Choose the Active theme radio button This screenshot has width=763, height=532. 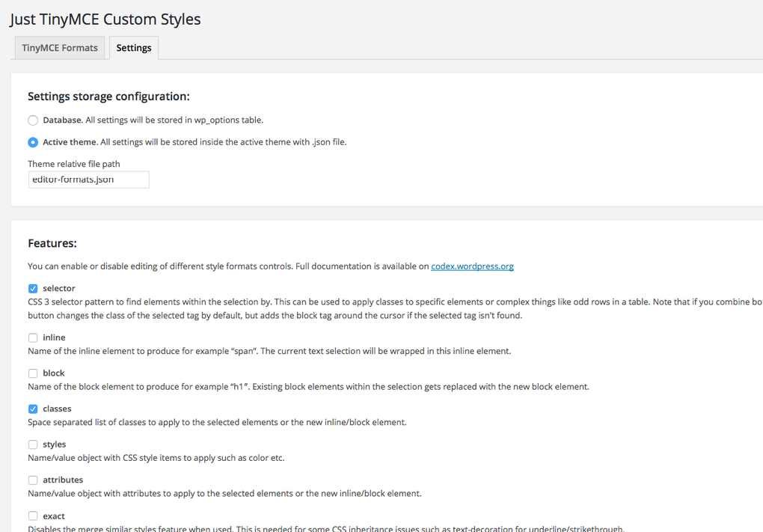[x=33, y=142]
